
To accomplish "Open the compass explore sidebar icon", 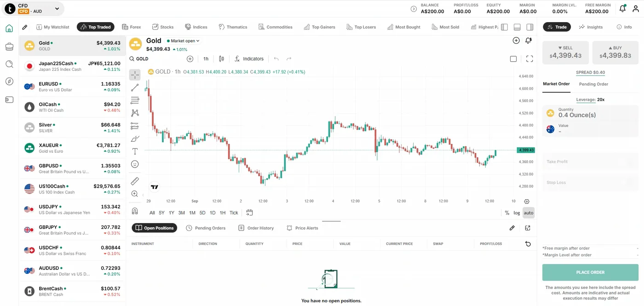I will 9,81.
